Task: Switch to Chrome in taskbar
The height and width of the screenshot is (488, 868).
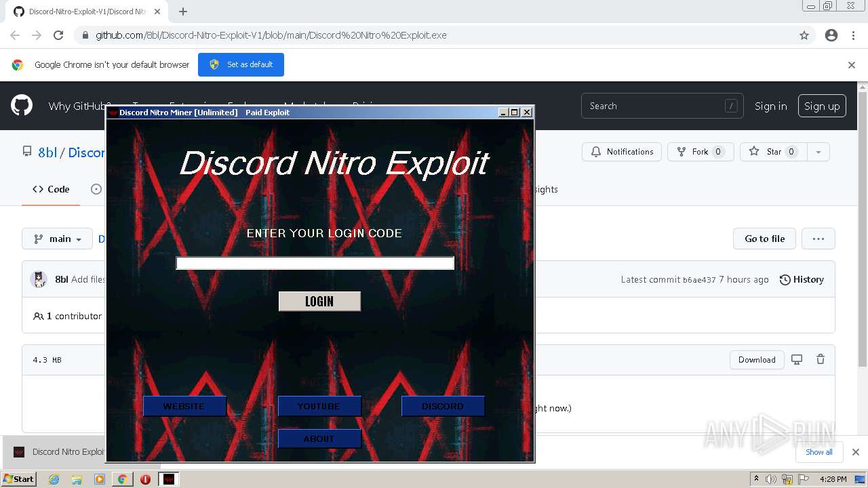Action: (122, 479)
